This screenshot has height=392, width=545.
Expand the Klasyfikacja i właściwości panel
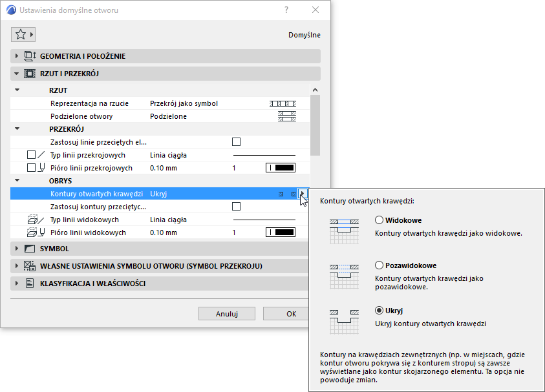(17, 284)
